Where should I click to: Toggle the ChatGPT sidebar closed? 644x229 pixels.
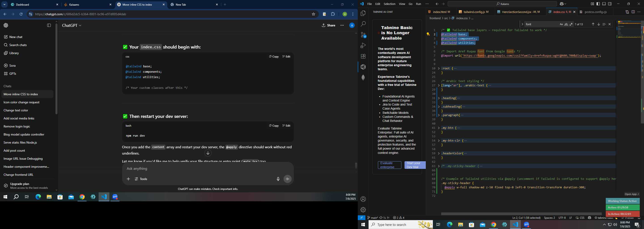[x=49, y=25]
